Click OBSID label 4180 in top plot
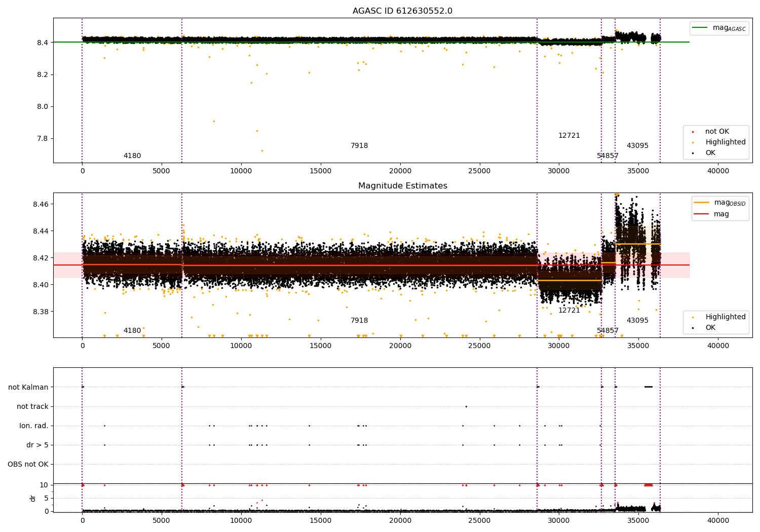The height and width of the screenshot is (532, 760). (132, 156)
